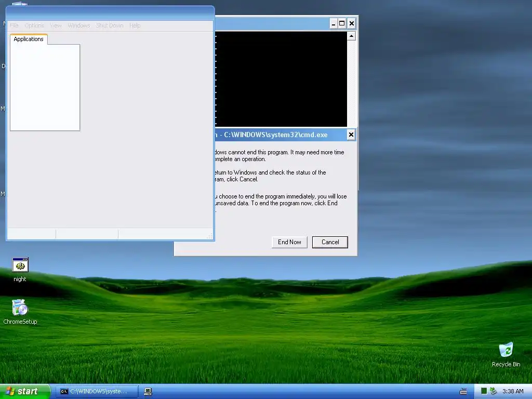Open the Shut Down menu in Task Manager

pyautogui.click(x=110, y=25)
